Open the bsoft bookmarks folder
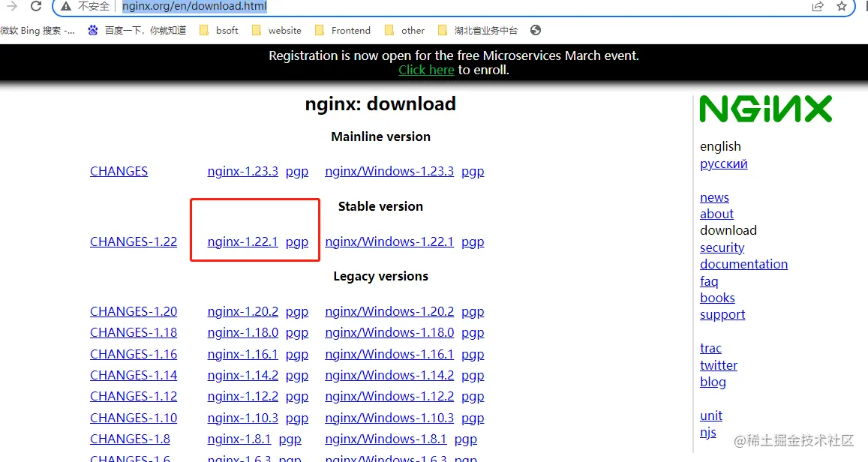The height and width of the screenshot is (462, 868). 219,31
